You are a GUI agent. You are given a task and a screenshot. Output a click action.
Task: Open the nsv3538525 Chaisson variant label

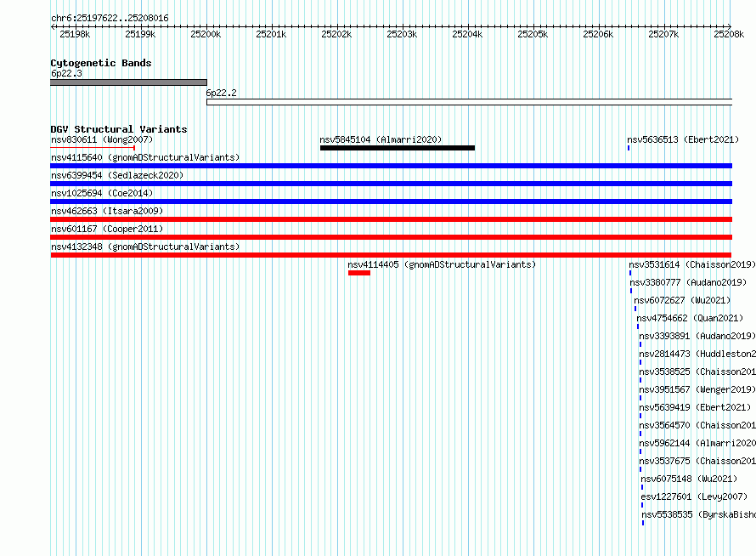tap(697, 372)
